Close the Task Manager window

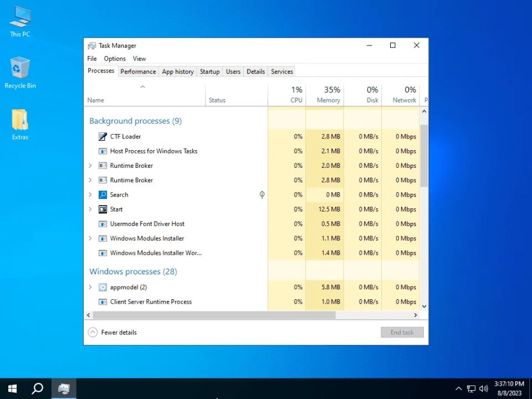click(x=417, y=45)
